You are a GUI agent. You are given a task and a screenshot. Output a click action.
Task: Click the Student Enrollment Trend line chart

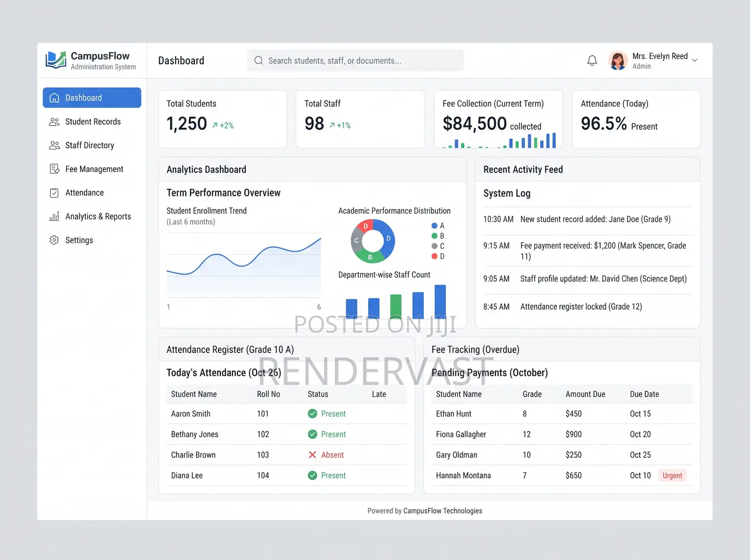click(244, 265)
